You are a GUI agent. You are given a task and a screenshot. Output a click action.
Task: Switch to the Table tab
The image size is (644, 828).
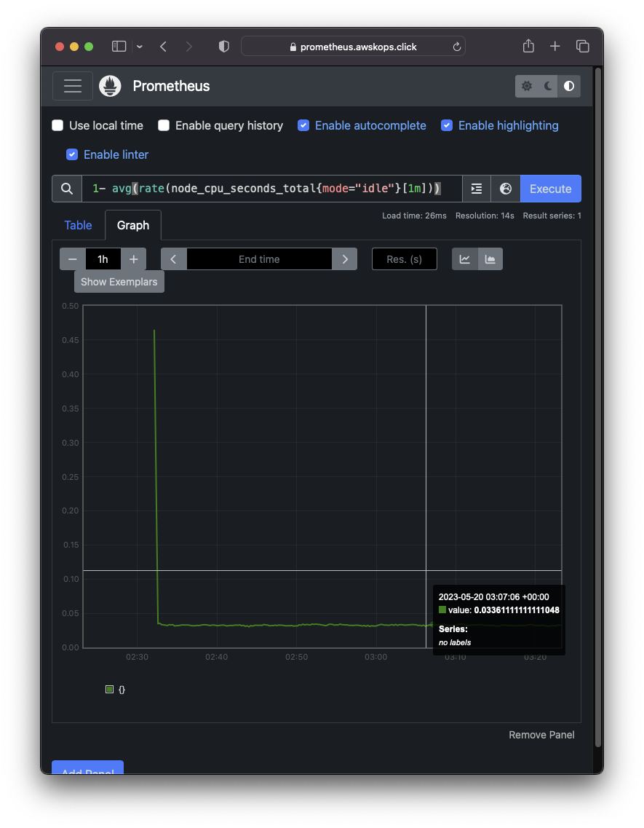[78, 225]
